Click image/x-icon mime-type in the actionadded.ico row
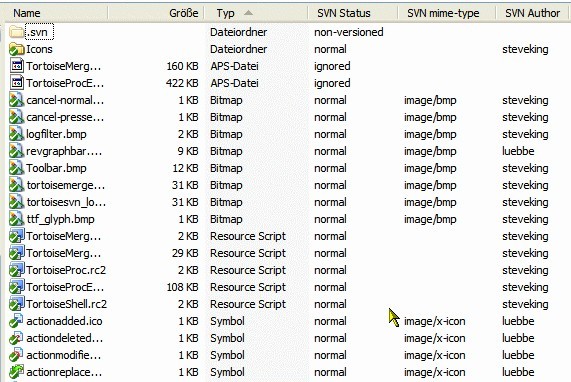Image resolution: width=571 pixels, height=382 pixels. pos(434,321)
